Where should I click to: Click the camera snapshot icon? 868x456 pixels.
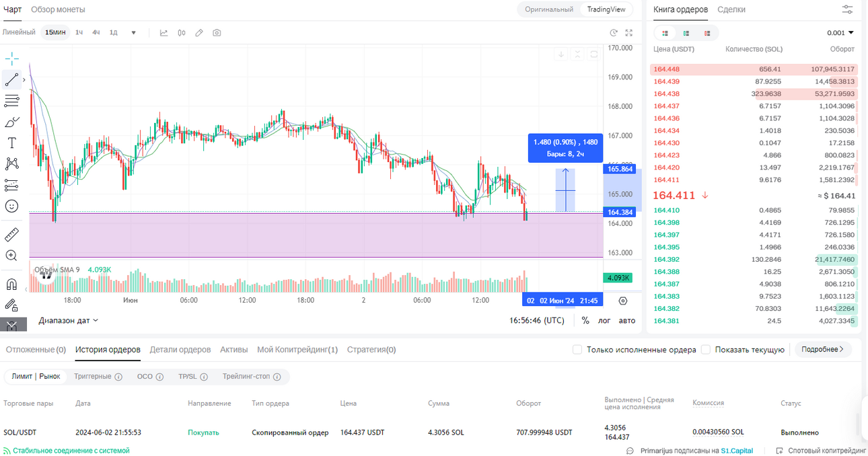(x=217, y=32)
